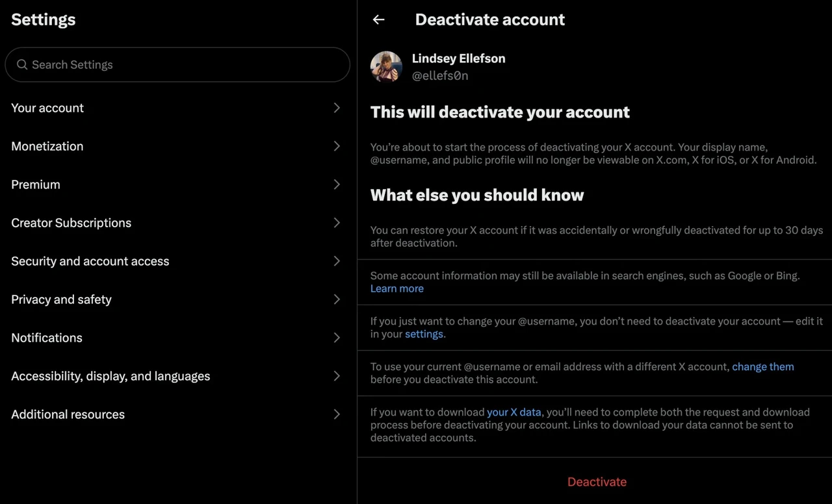The width and height of the screenshot is (832, 504).
Task: Click the red Deactivate button
Action: 597,482
